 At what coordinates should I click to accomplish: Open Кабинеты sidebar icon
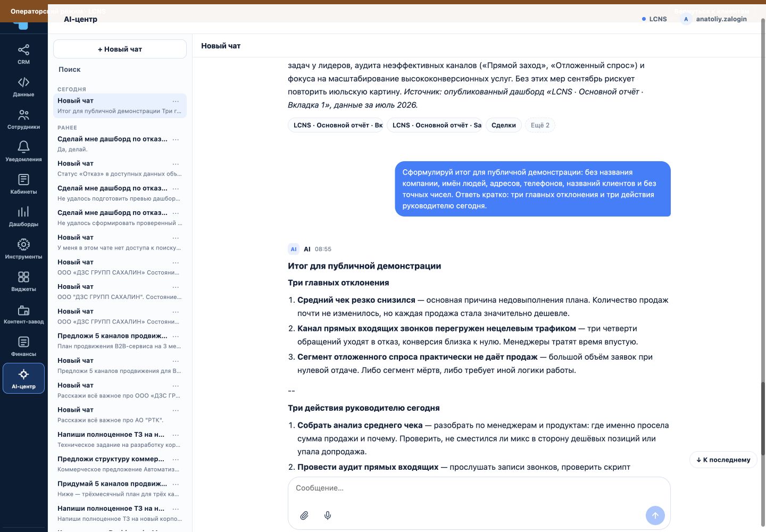pos(23,179)
